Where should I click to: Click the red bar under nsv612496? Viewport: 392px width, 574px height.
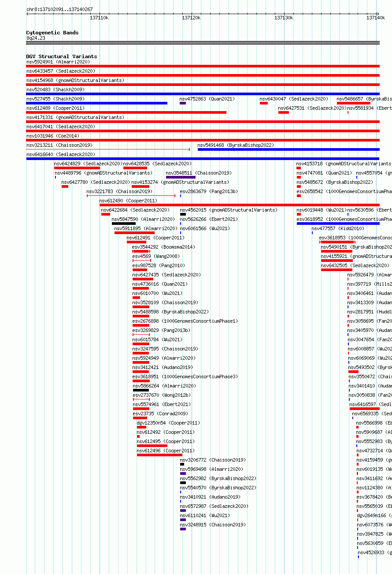159,455
